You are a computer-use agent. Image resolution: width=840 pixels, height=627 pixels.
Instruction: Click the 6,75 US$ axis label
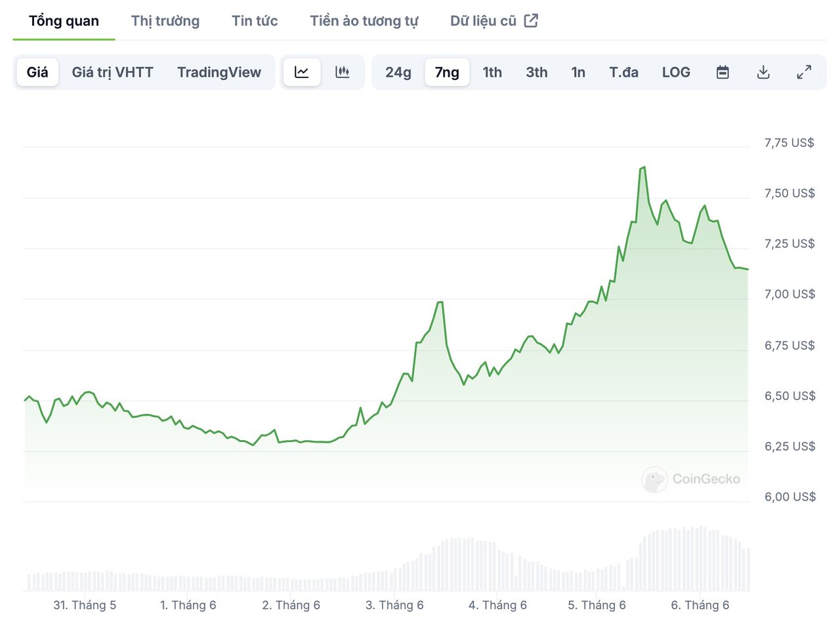[x=789, y=346]
